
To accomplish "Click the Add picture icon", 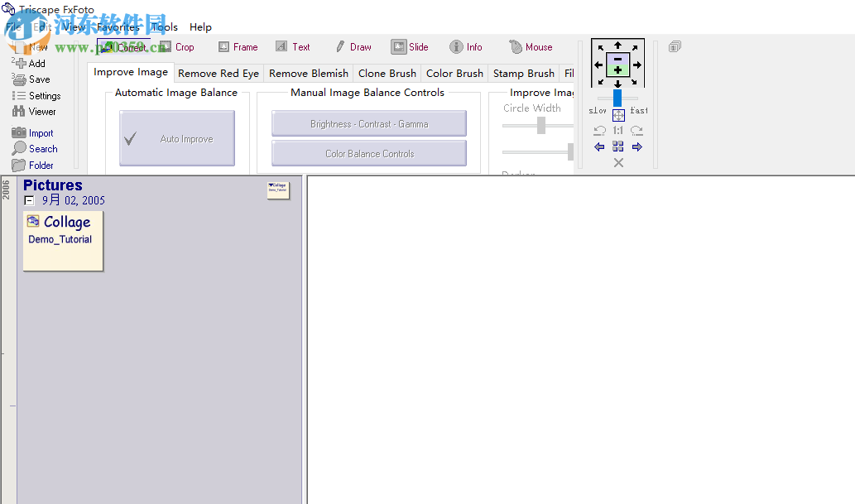I will (x=20, y=63).
